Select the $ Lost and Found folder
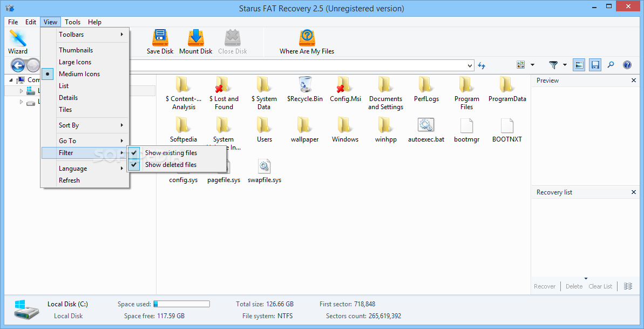The height and width of the screenshot is (329, 644). coord(223,93)
